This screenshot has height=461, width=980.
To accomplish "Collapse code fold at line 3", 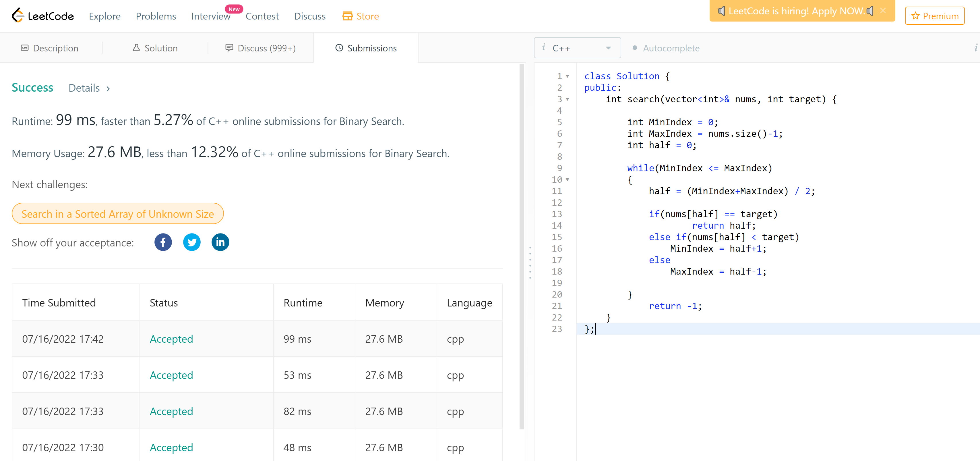I will pyautogui.click(x=567, y=99).
